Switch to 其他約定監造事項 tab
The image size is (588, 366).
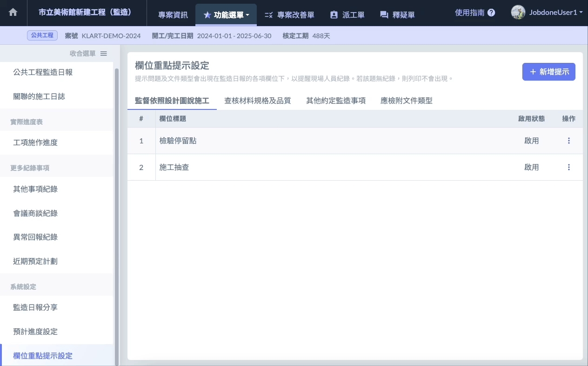[x=335, y=101]
